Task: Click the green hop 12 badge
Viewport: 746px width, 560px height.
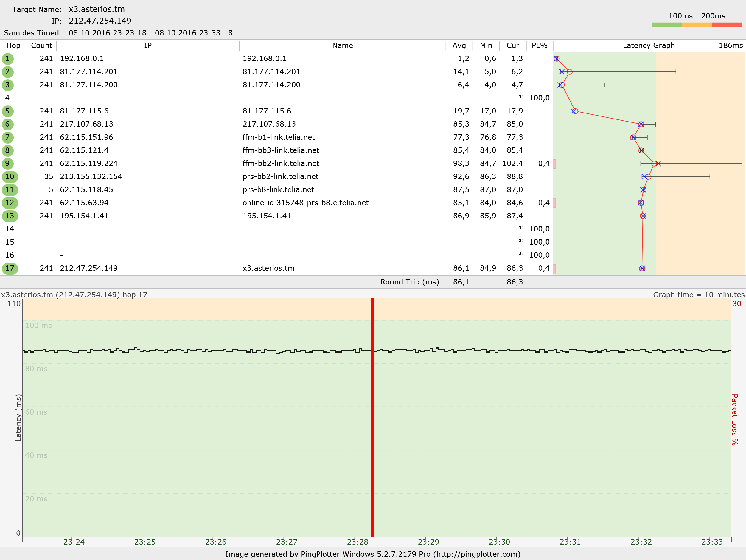Action: [10, 203]
